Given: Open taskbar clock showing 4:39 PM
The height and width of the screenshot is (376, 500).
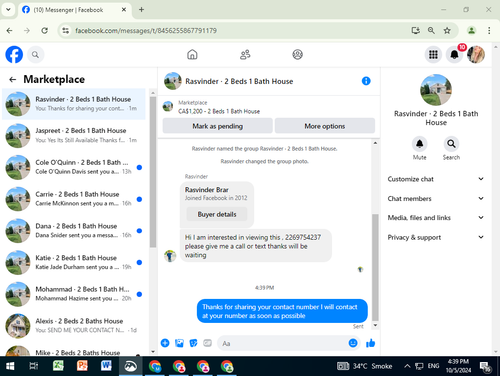Looking at the screenshot, I should click(x=458, y=366).
